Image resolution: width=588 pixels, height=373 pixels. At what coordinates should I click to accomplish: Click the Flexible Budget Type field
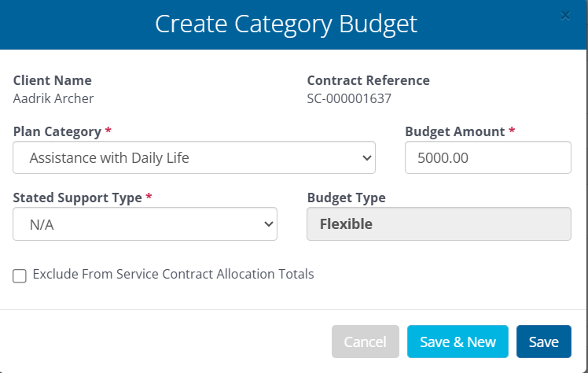[438, 224]
